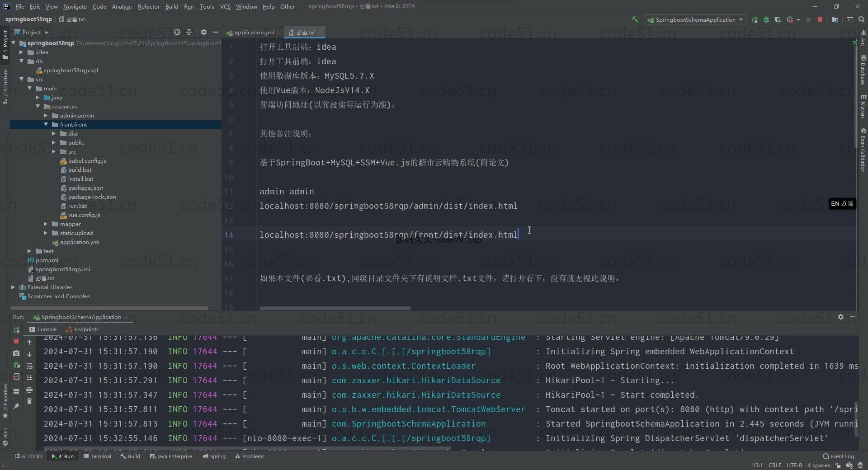Toggle scroll to end in the console
The image size is (868, 470).
coord(29,378)
